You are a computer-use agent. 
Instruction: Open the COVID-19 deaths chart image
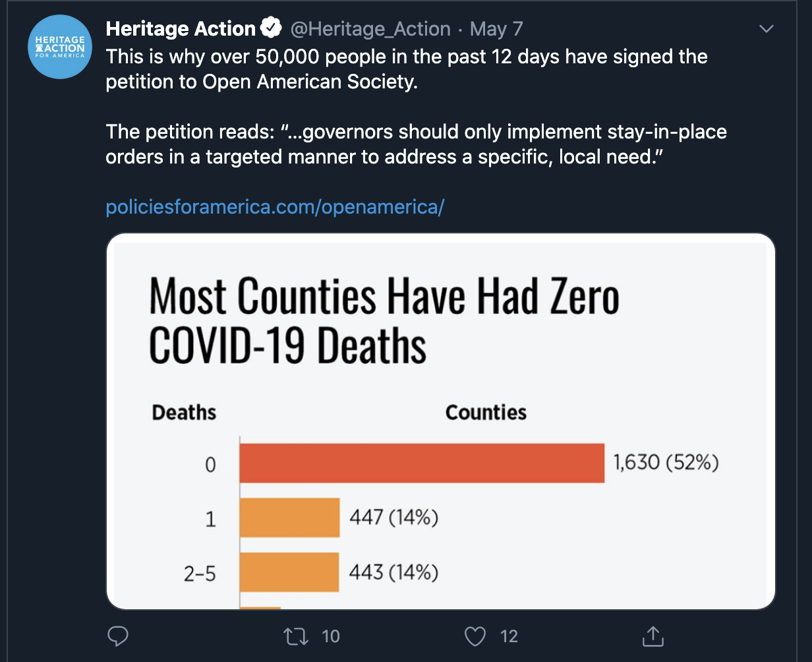[x=440, y=421]
